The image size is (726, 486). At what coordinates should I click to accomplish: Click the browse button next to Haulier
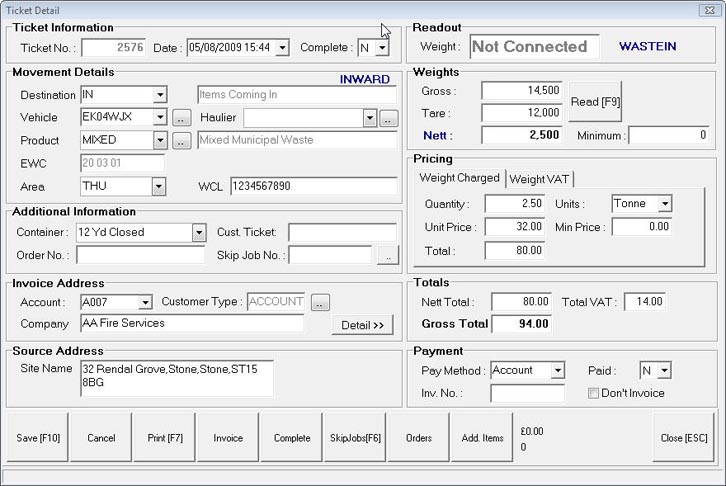pos(388,118)
